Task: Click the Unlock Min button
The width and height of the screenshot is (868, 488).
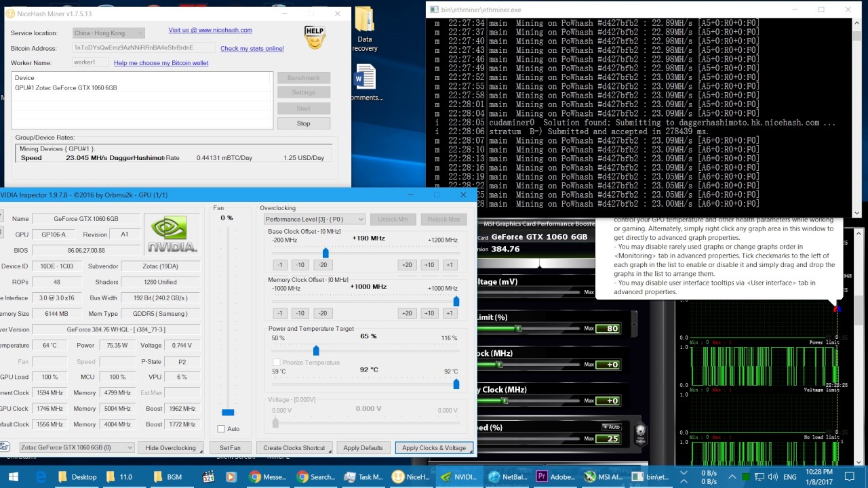Action: pyautogui.click(x=393, y=219)
